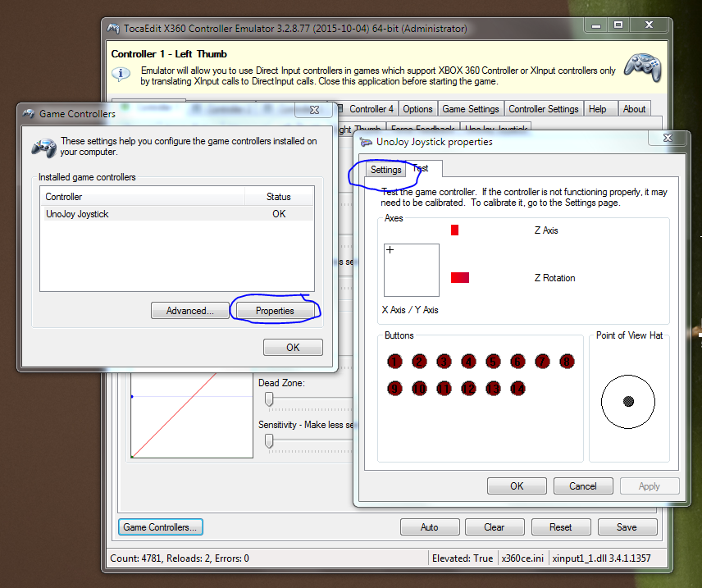702x588 pixels.
Task: Switch to the Settings tab in UnoJoy properties
Action: 385,170
